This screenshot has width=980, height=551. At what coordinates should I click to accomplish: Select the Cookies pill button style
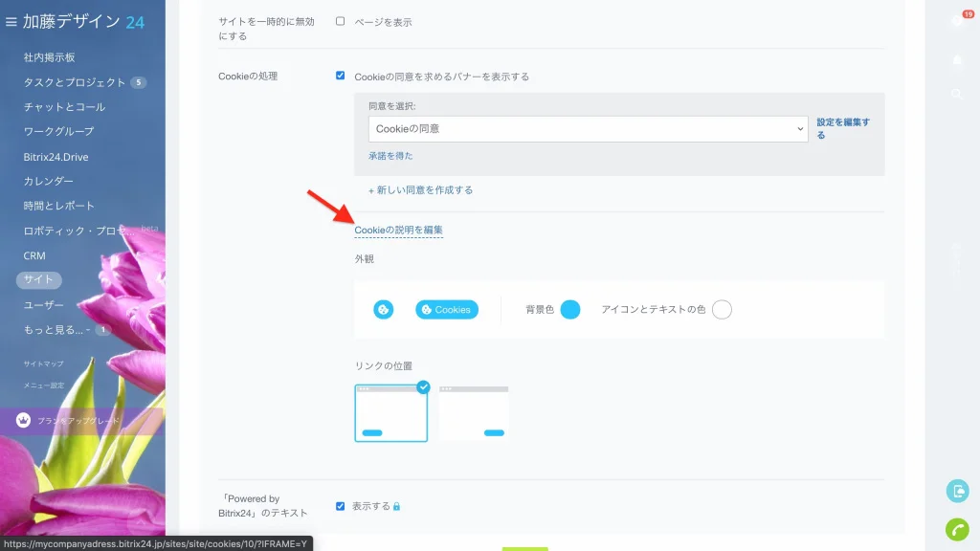click(447, 309)
